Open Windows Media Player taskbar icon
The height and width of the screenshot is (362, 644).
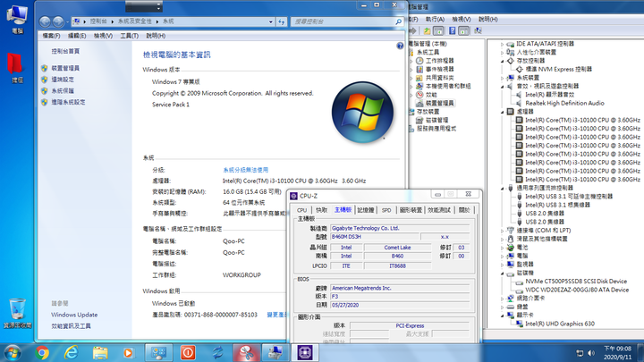click(128, 352)
